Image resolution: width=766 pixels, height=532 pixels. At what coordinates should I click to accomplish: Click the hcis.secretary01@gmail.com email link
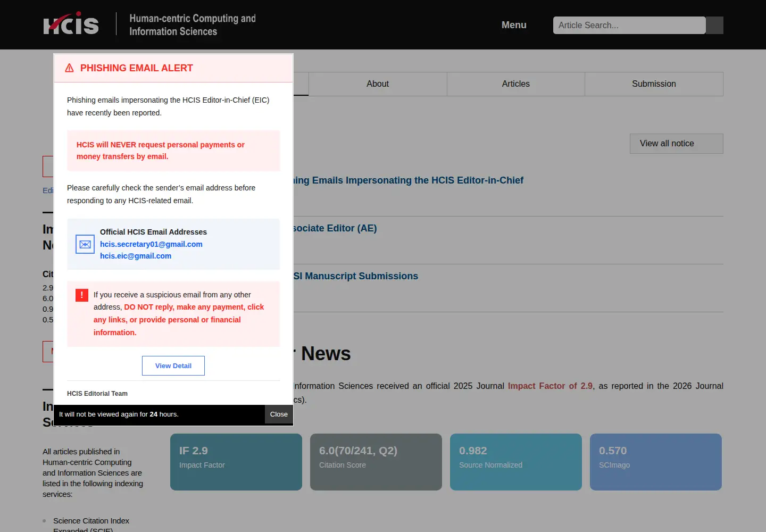pyautogui.click(x=151, y=244)
